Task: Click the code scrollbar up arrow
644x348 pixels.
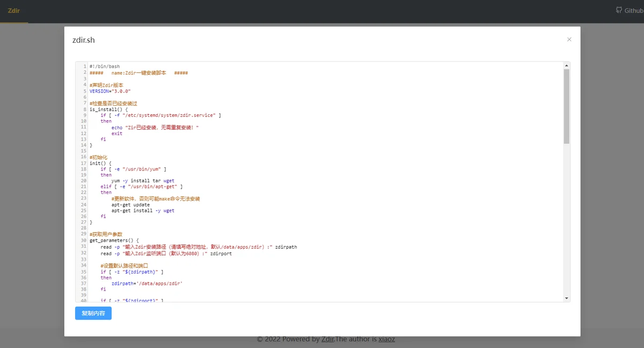Action: click(x=566, y=65)
